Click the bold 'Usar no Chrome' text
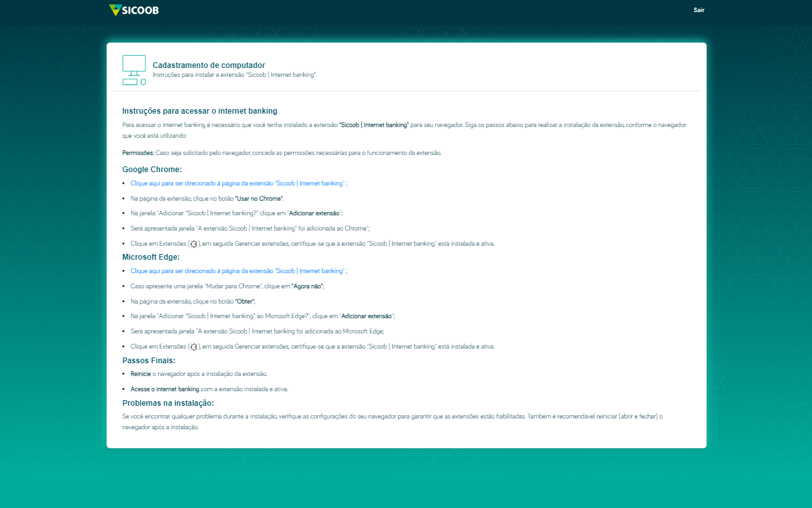The height and width of the screenshot is (508, 812). pos(259,199)
